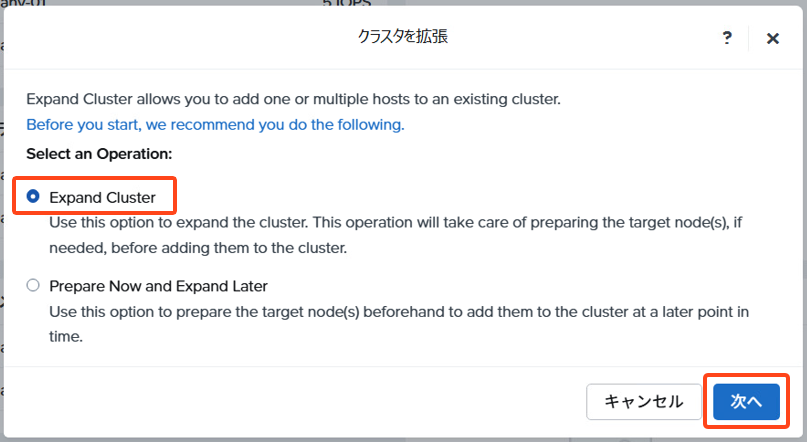Open 'Before you start, we recommend' link
This screenshot has height=442, width=807.
[215, 125]
